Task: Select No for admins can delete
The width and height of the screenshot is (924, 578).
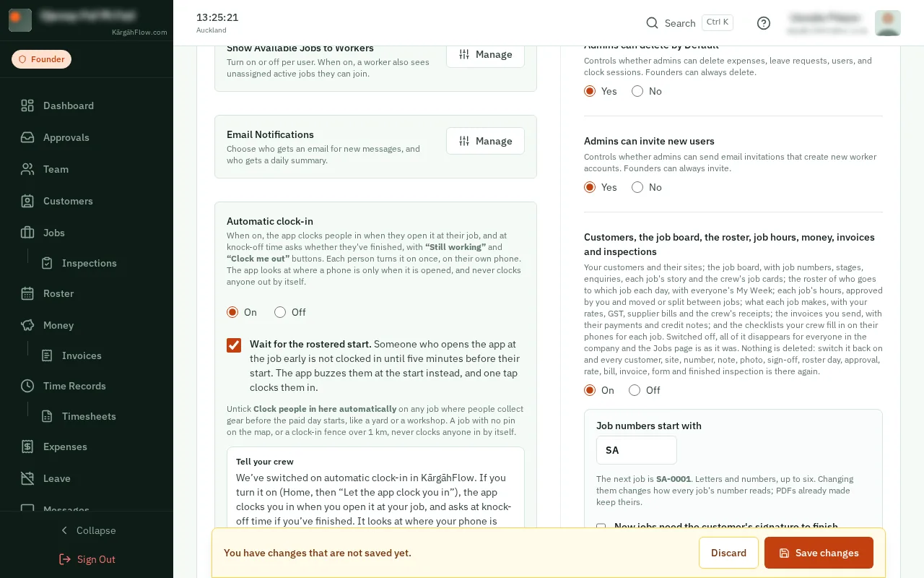Action: [637, 91]
